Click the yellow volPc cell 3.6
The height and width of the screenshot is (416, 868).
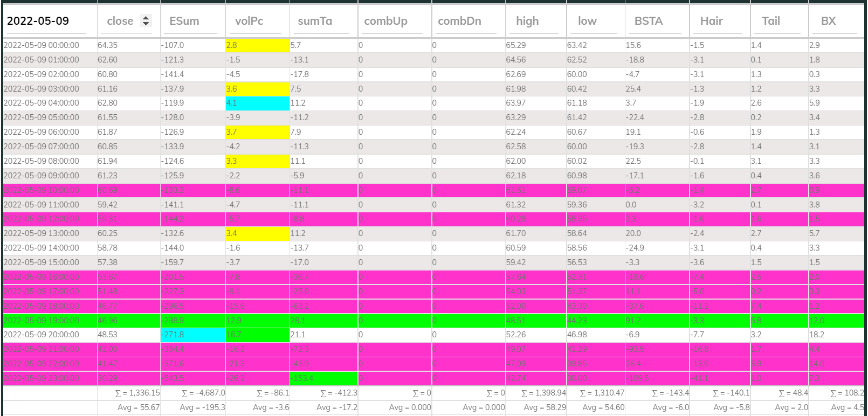tap(258, 89)
